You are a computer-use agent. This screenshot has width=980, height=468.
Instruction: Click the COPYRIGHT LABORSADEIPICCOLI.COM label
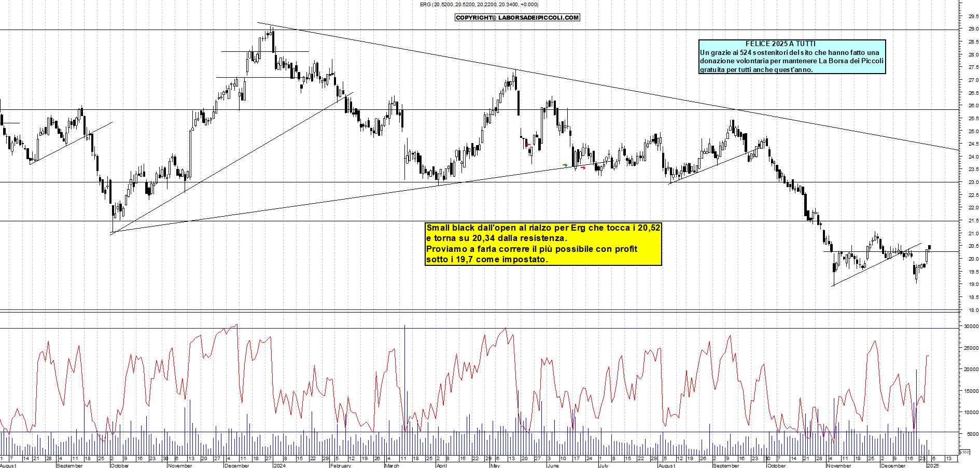coord(517,18)
